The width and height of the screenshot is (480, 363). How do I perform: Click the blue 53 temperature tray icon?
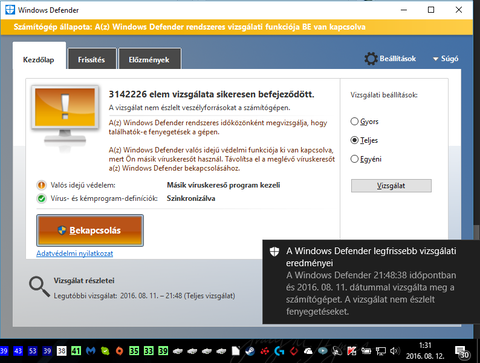pos(33,351)
